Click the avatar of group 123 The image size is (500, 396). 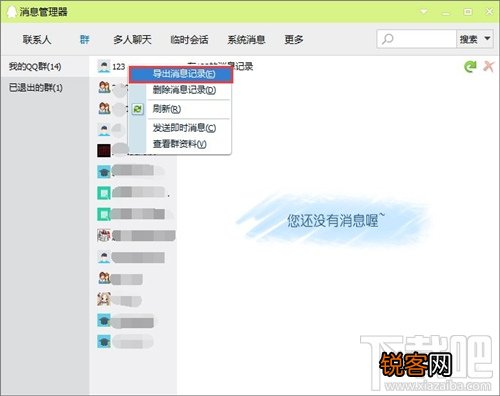point(104,66)
